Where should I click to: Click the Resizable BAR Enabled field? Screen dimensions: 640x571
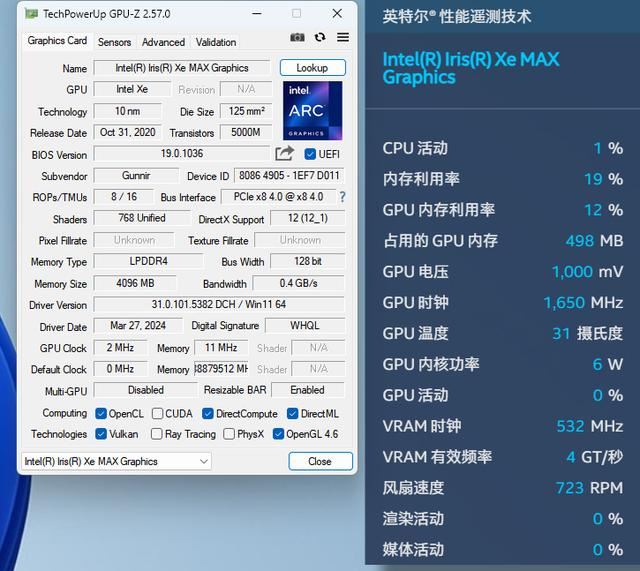[x=308, y=390]
